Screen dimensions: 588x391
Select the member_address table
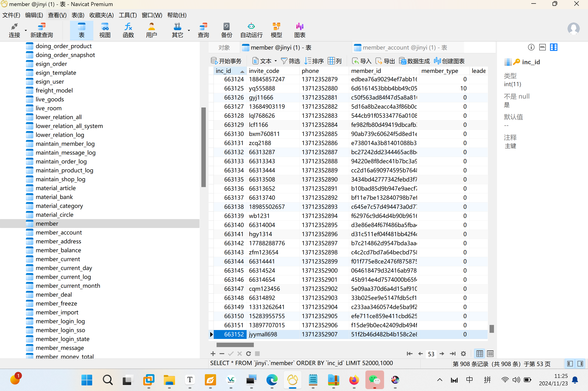(58, 241)
